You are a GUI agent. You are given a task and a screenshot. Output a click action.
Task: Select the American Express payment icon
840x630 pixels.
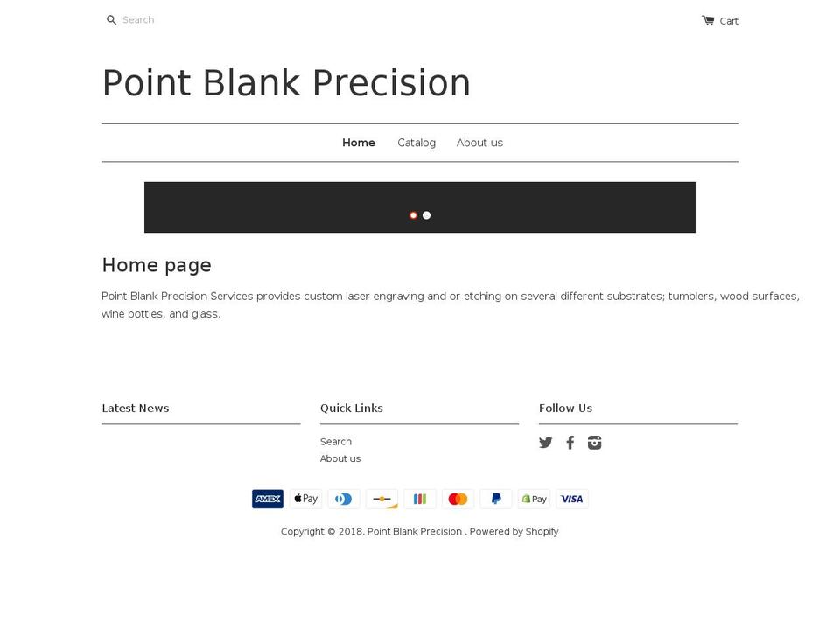click(268, 499)
